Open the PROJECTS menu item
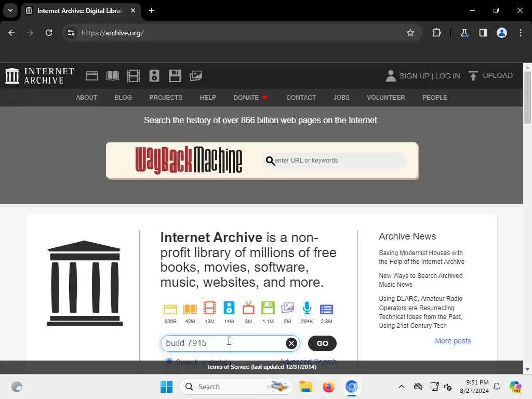The height and width of the screenshot is (399, 532). click(166, 97)
